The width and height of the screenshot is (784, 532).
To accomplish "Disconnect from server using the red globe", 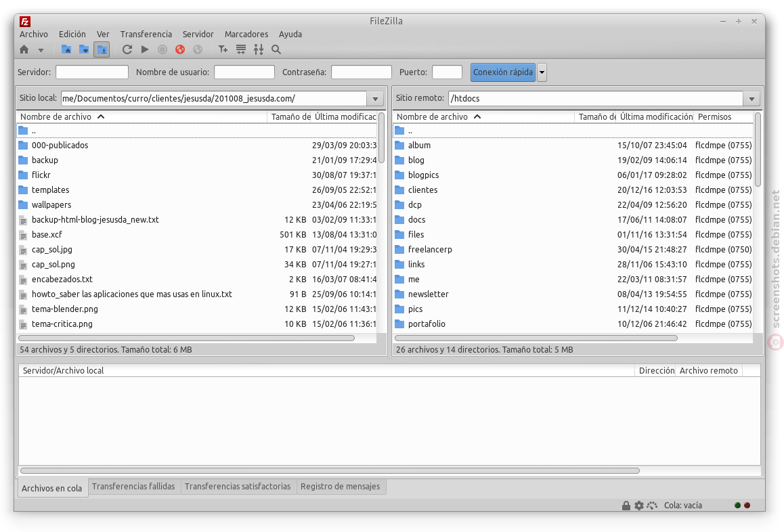I will click(x=180, y=49).
